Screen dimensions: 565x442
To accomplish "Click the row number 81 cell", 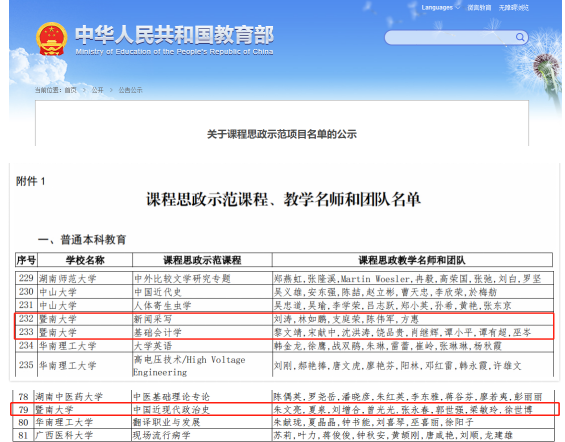I will 23,435.
